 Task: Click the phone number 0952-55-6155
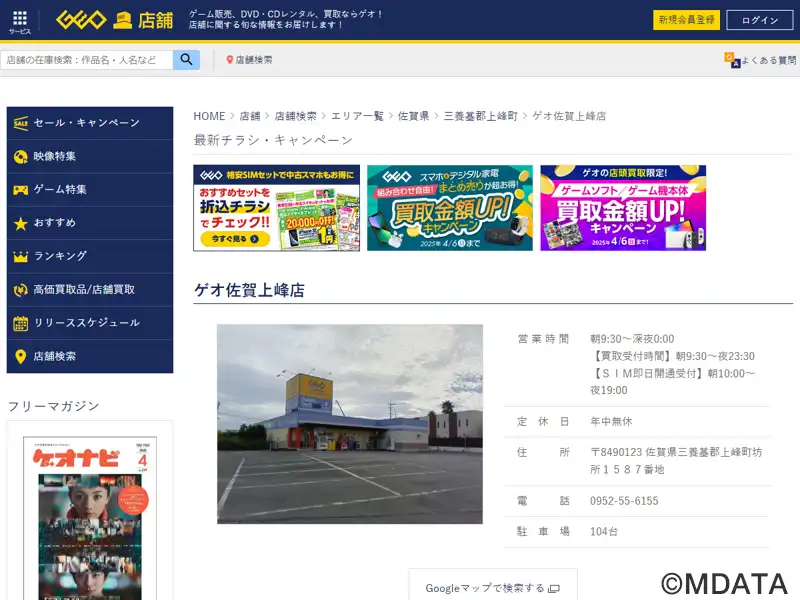(x=624, y=501)
